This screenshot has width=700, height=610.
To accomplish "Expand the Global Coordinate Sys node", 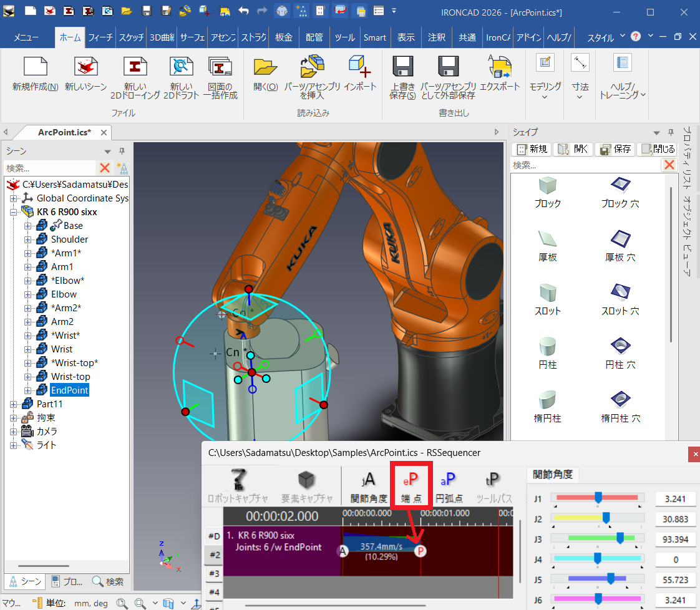I will pos(13,198).
